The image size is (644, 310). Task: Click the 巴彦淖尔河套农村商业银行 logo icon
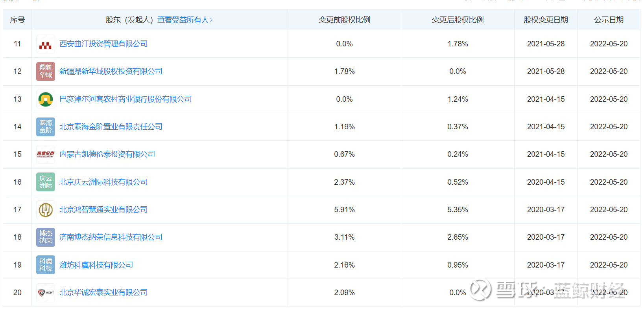pos(45,99)
